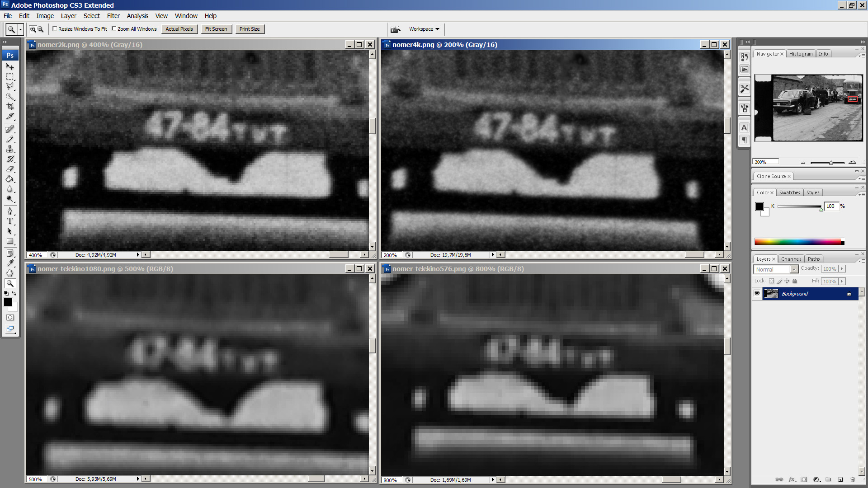Select the Paint Bucket tool
868x488 pixels.
9,179
